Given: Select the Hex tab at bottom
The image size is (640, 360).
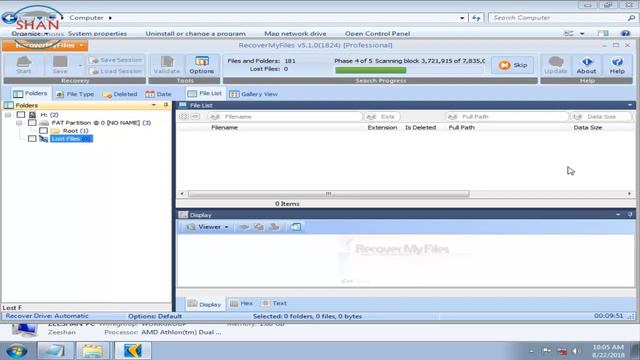Looking at the screenshot, I should pyautogui.click(x=242, y=303).
